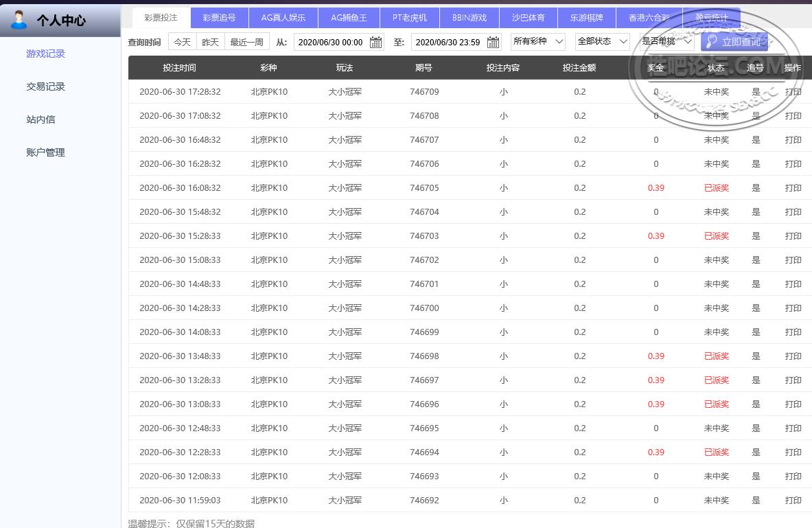Click the user avatar icon beside 个人中心
Image resolution: width=812 pixels, height=528 pixels.
click(19, 20)
